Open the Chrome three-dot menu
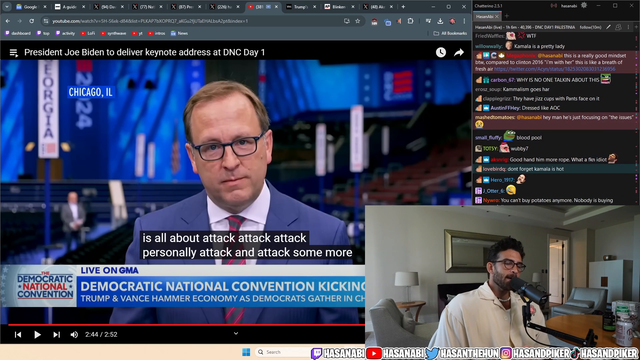640x360 pixels. click(x=464, y=21)
